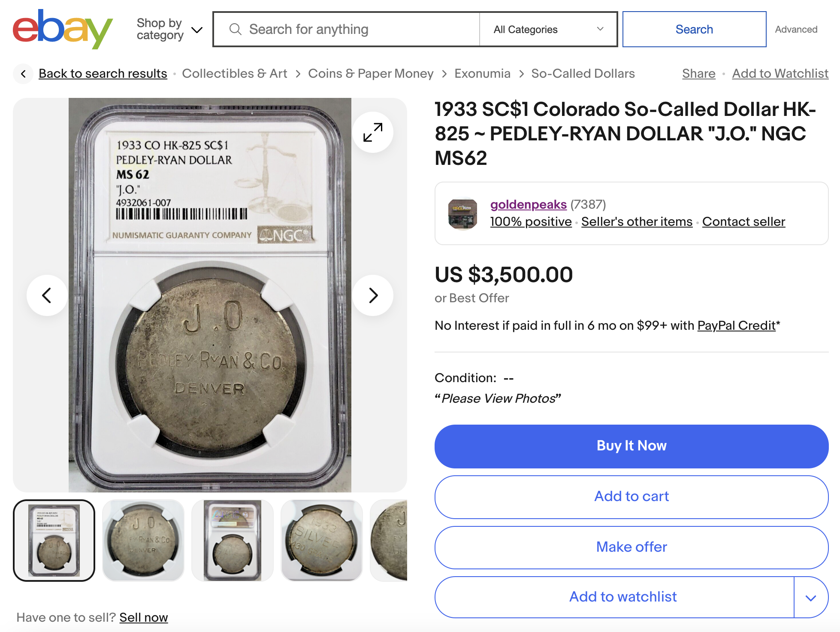
Task: Click Contact seller link
Action: click(x=743, y=222)
